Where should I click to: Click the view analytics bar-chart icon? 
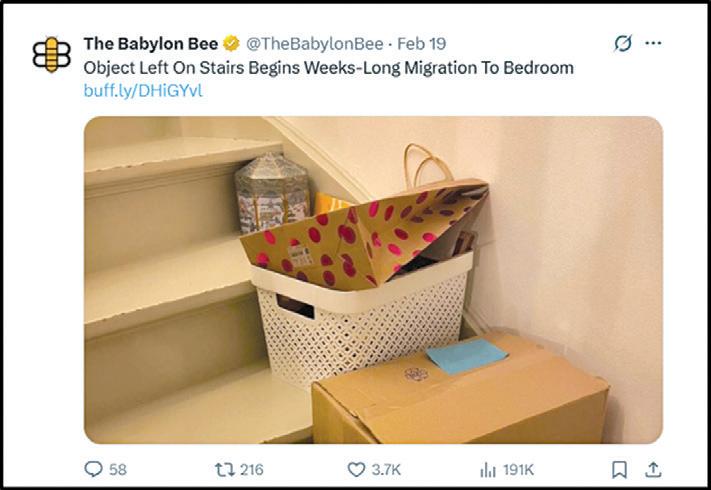[x=488, y=470]
